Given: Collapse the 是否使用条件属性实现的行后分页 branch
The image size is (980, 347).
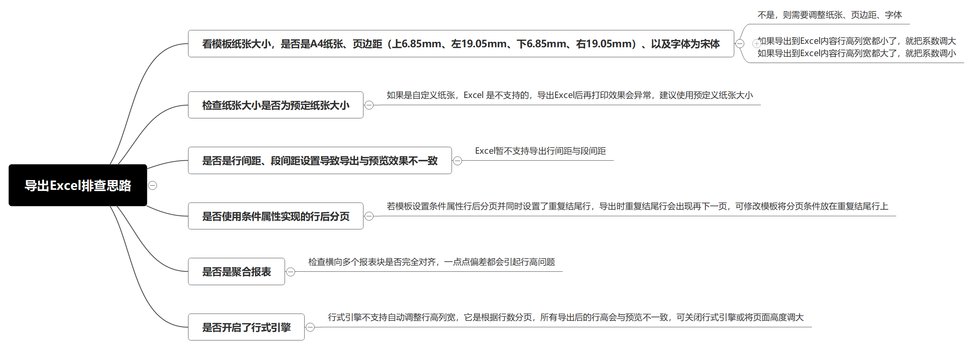Looking at the screenshot, I should click(369, 216).
